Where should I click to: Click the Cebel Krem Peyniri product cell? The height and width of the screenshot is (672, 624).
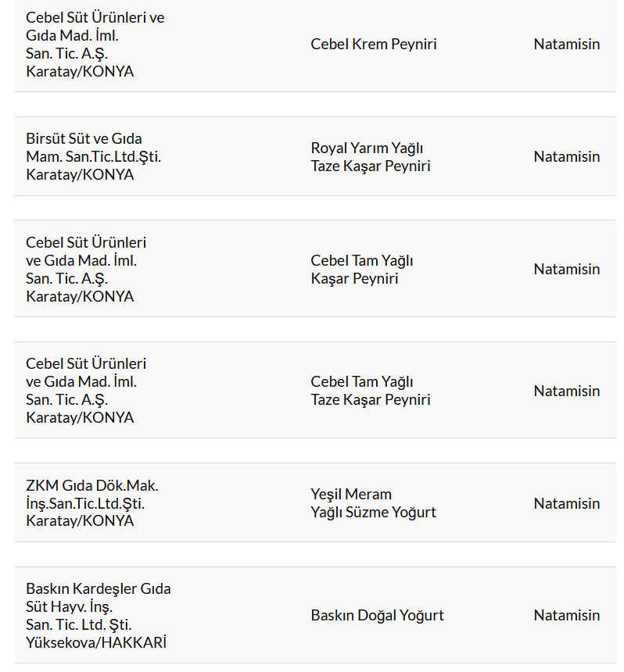373,45
